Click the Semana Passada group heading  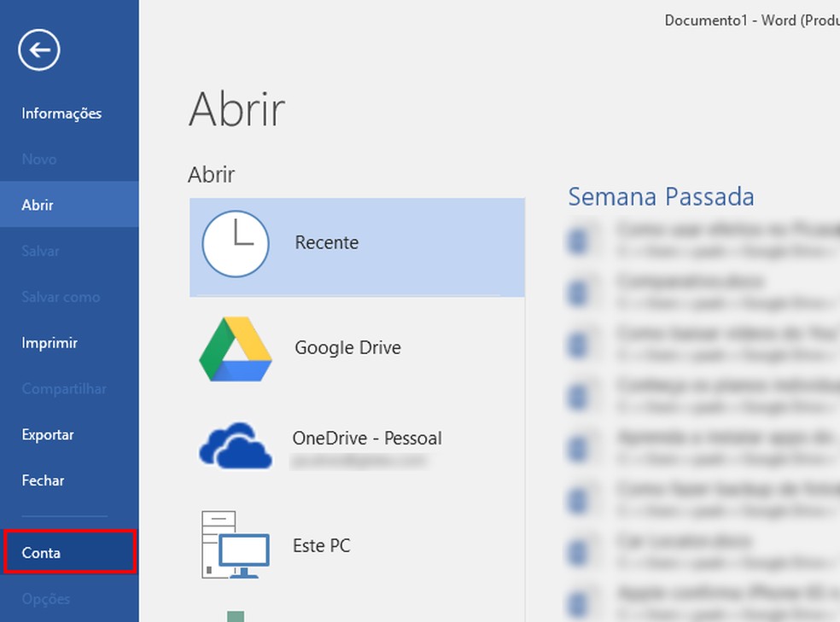(661, 197)
